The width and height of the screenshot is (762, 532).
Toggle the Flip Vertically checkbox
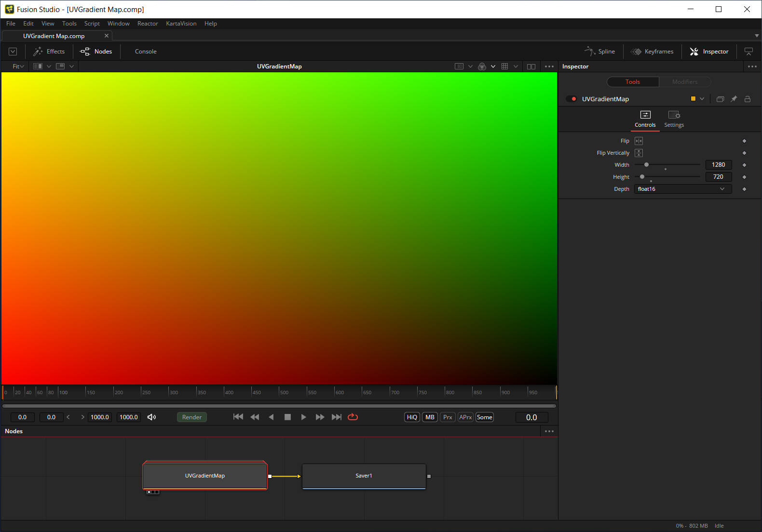tap(639, 153)
